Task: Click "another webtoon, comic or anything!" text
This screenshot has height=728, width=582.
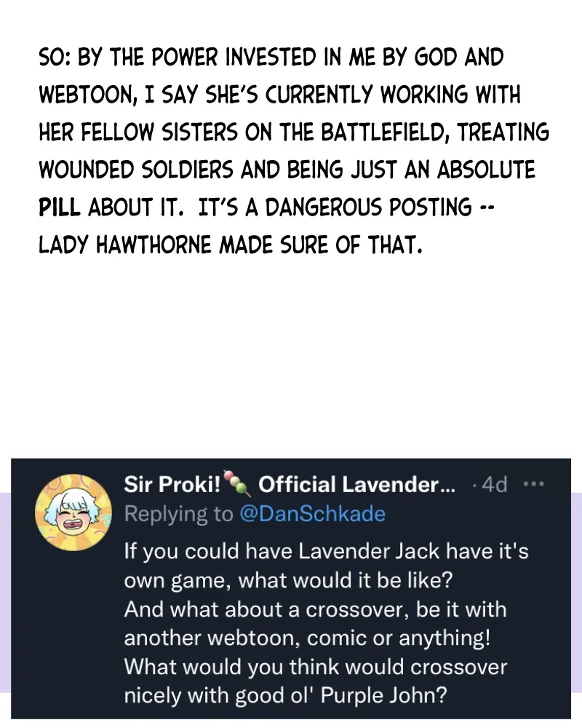Action: tap(307, 638)
